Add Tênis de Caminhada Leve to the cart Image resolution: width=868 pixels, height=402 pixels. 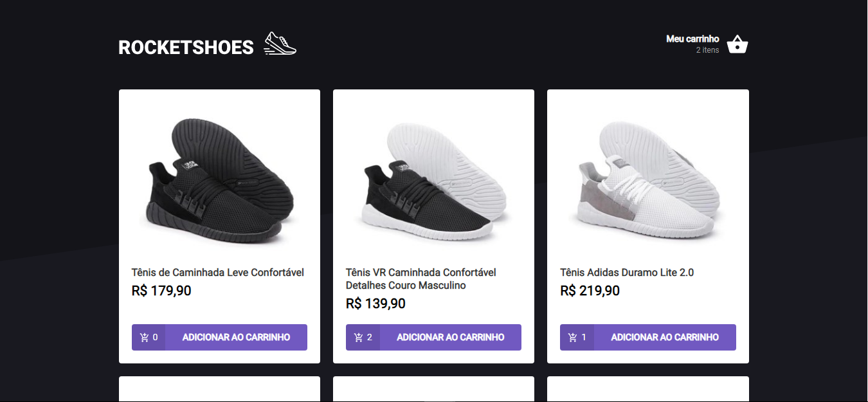pos(235,336)
